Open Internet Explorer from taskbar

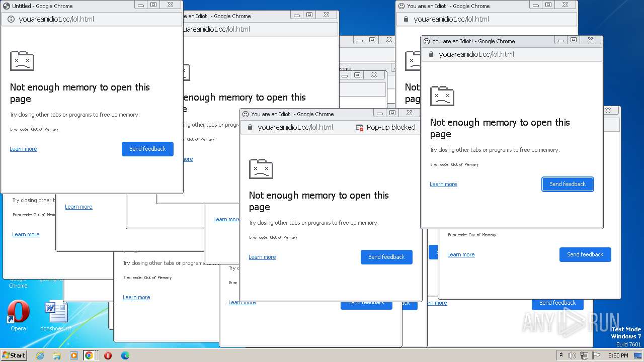(40, 355)
